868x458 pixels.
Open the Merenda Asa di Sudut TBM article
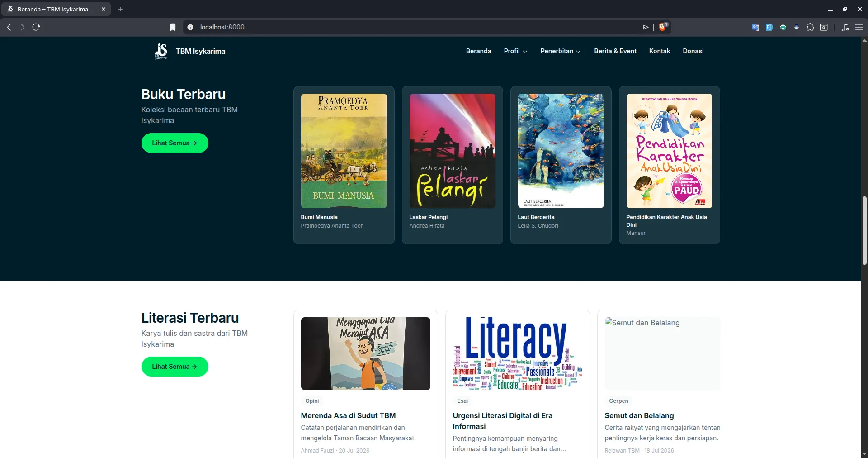348,415
